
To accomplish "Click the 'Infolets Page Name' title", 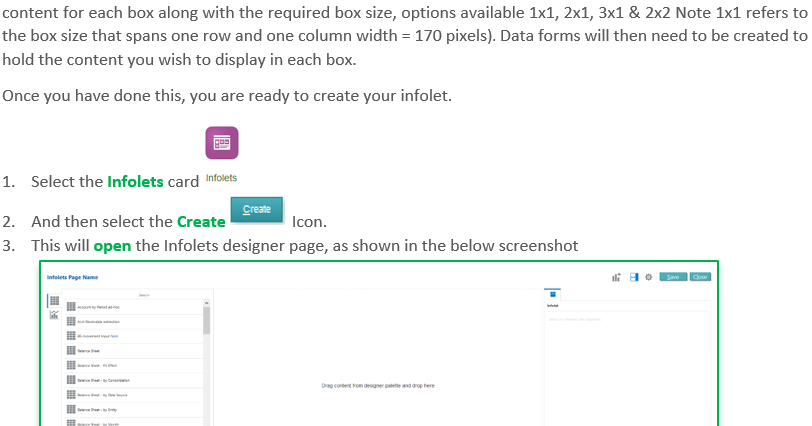I will 72,277.
